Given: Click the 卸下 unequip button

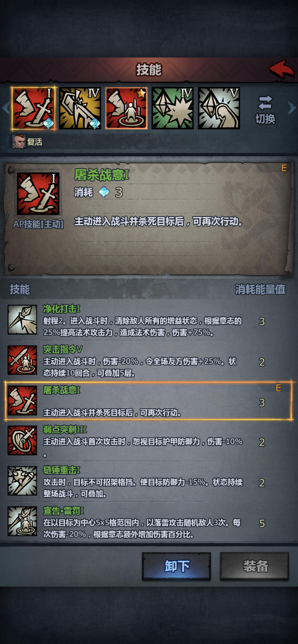Looking at the screenshot, I should (x=176, y=566).
